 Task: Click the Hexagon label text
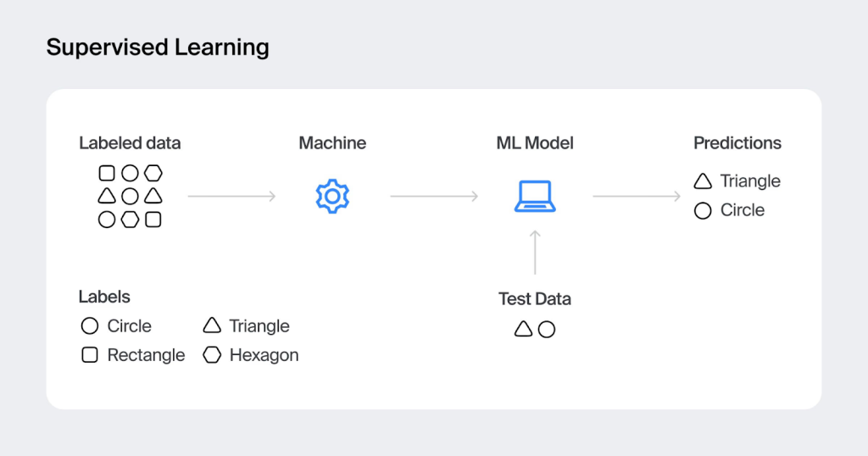[264, 355]
